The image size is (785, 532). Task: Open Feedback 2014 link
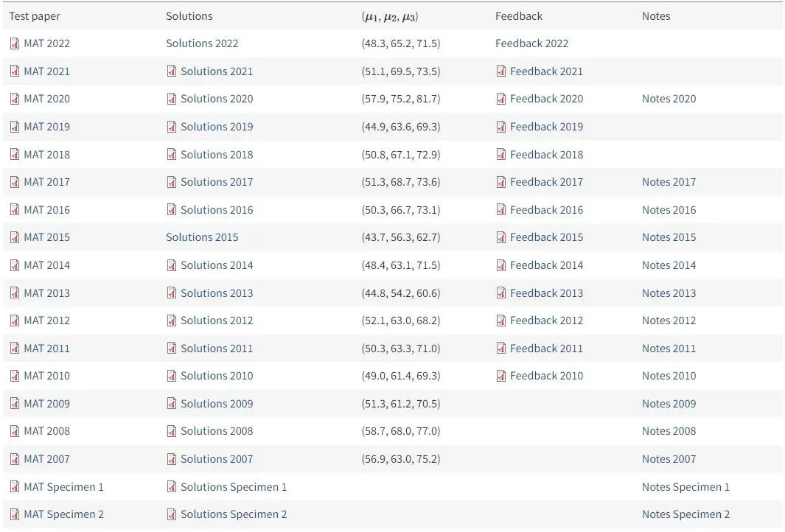[x=546, y=265]
